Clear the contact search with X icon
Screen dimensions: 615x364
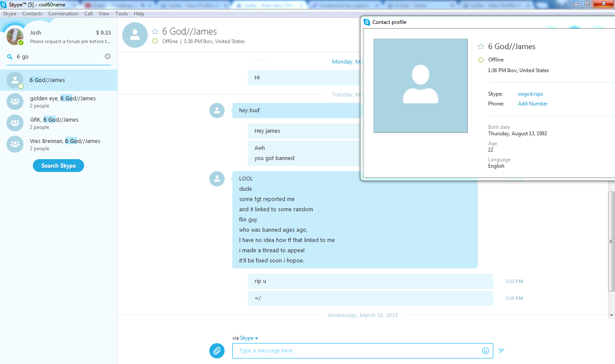[x=108, y=56]
